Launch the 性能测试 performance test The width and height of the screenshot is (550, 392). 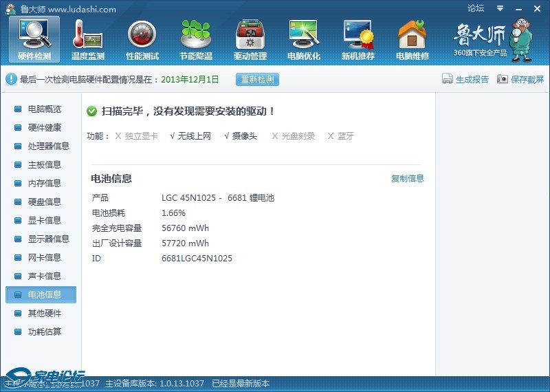[142, 40]
